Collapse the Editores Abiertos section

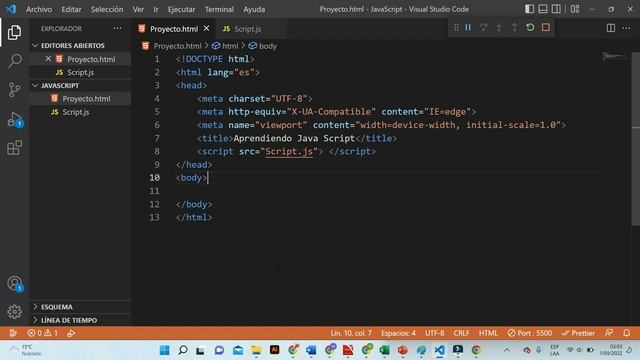click(80, 45)
